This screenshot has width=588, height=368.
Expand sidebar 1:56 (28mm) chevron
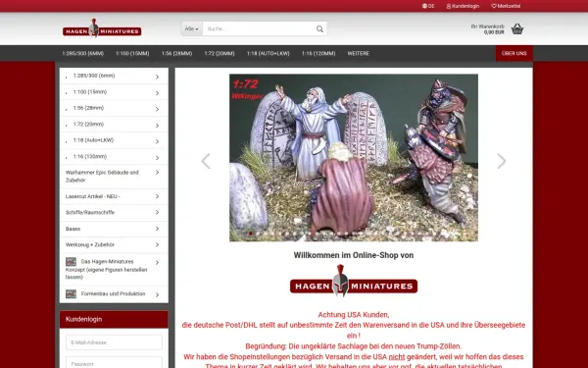tap(157, 109)
